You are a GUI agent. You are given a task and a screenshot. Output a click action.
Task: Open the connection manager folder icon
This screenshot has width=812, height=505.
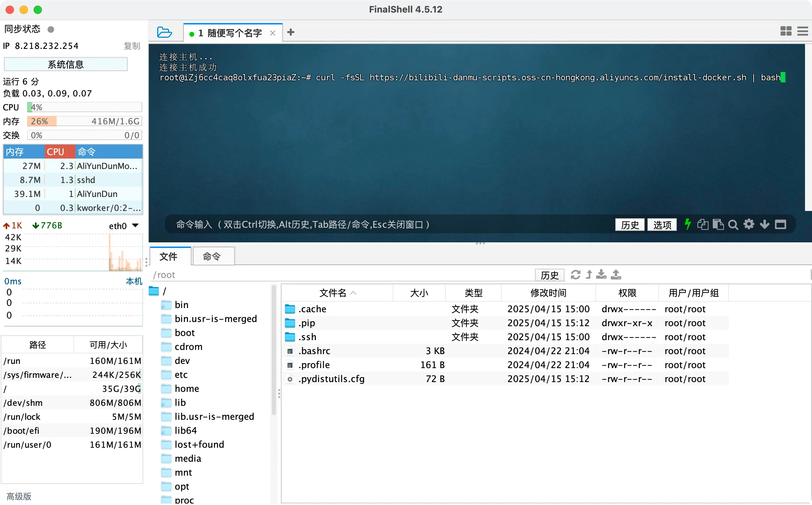click(164, 32)
